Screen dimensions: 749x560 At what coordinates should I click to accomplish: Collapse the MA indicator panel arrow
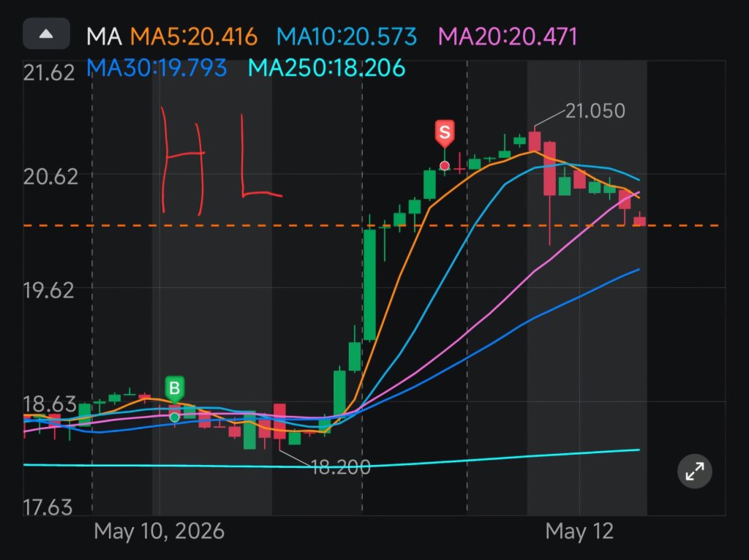[x=46, y=34]
